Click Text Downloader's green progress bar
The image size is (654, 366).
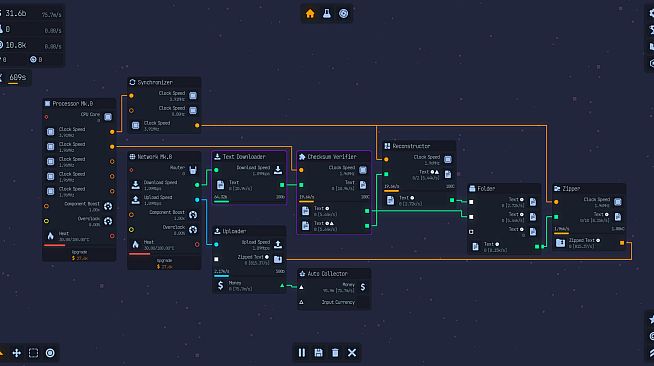221,201
